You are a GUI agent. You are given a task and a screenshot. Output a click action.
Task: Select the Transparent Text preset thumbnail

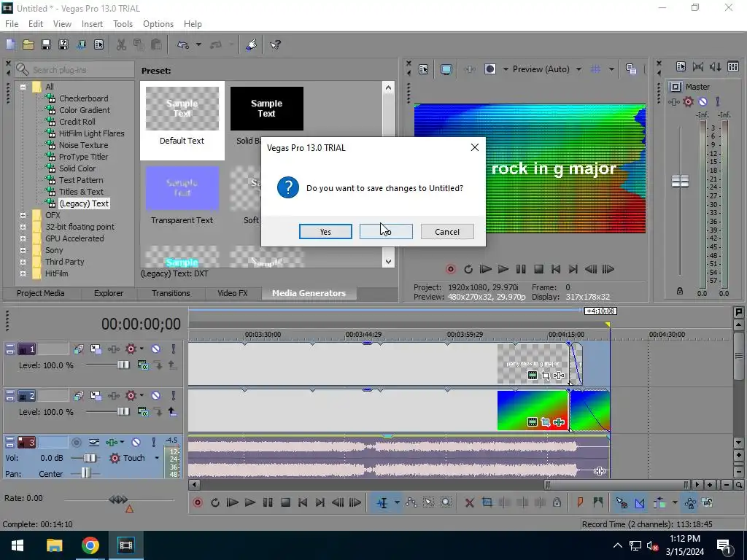pos(182,189)
